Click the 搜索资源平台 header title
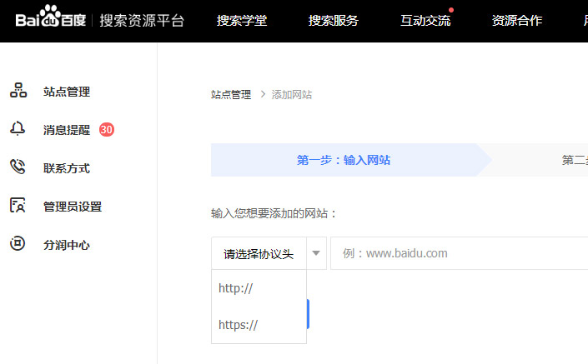Image resolution: width=588 pixels, height=364 pixels. pos(142,21)
